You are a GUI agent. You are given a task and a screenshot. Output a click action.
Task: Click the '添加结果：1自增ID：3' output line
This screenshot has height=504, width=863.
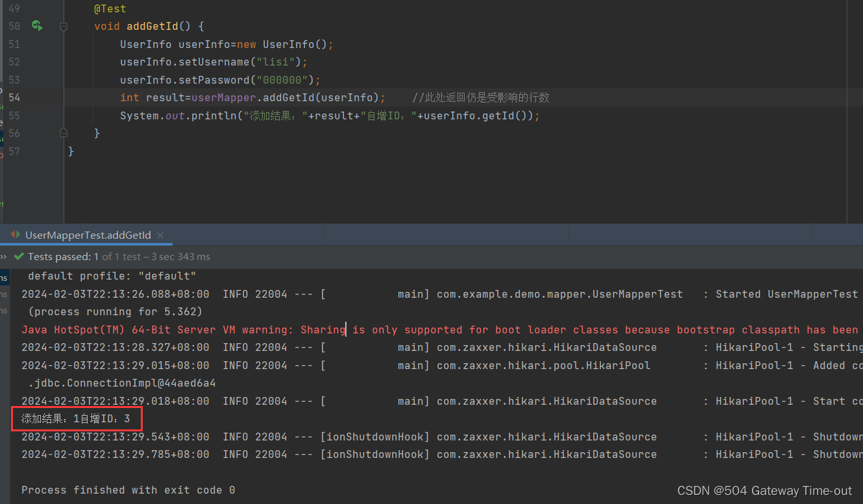pyautogui.click(x=76, y=418)
